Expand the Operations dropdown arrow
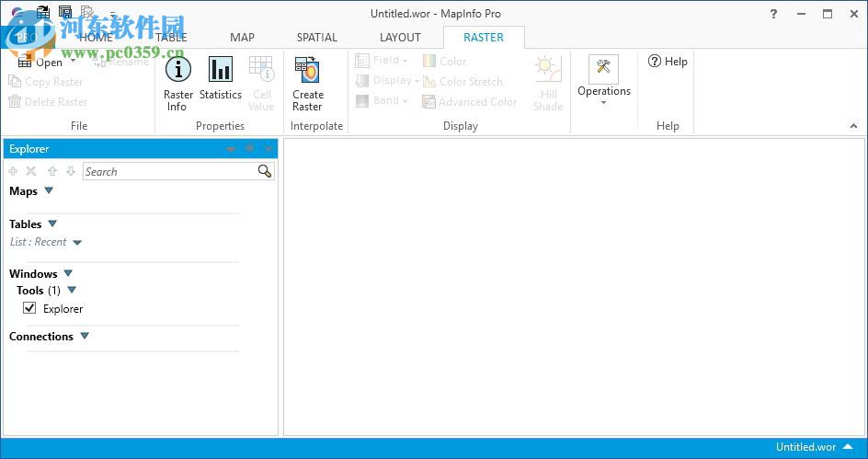 coord(603,102)
